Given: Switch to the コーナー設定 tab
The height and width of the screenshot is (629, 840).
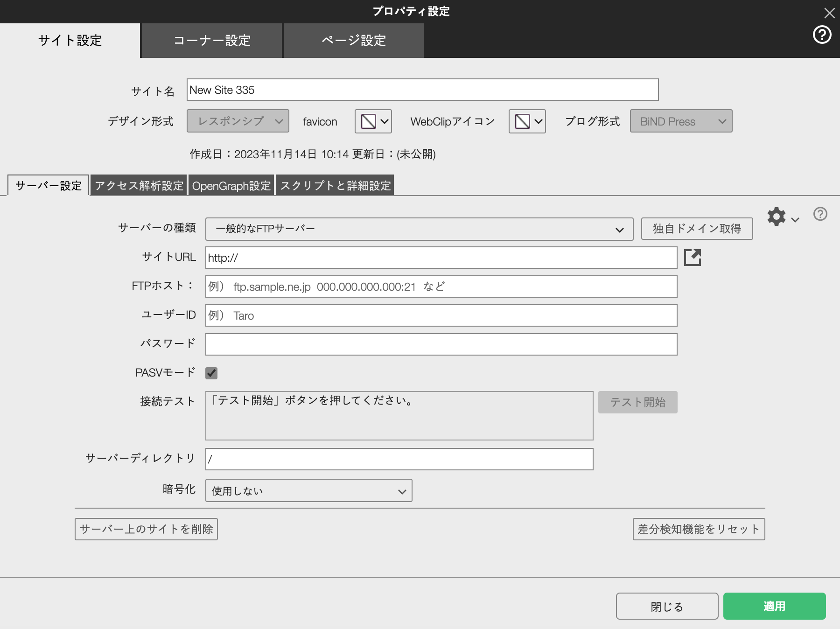Looking at the screenshot, I should pyautogui.click(x=211, y=41).
